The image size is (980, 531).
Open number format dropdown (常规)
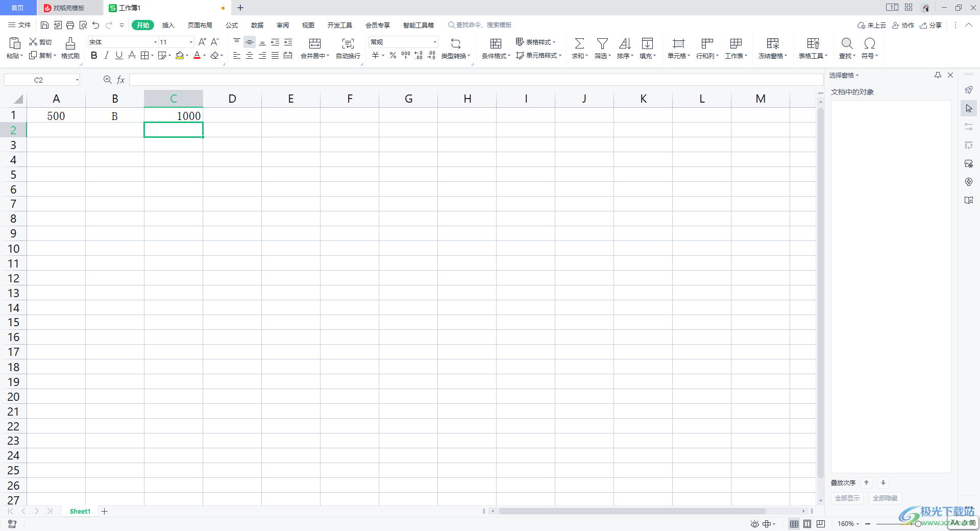(435, 42)
